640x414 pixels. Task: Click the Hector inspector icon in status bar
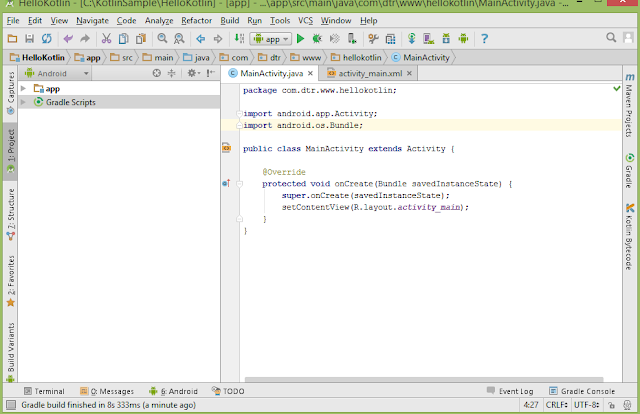627,405
